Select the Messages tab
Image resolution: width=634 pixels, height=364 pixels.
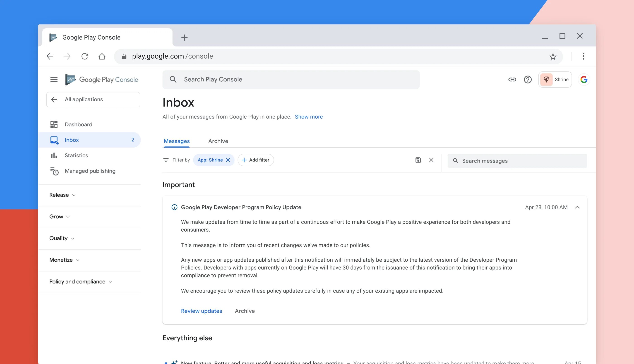(177, 140)
